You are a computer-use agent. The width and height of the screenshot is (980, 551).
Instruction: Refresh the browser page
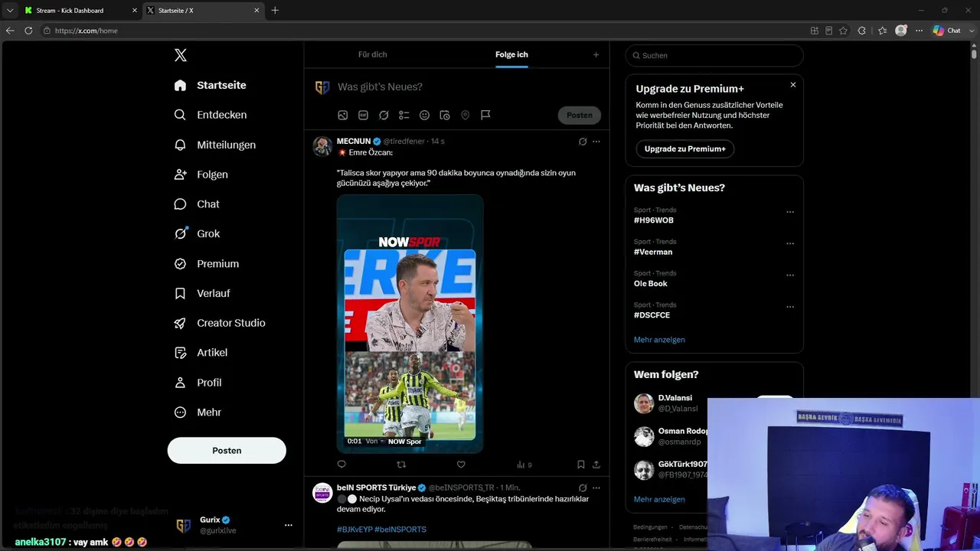pos(28,31)
